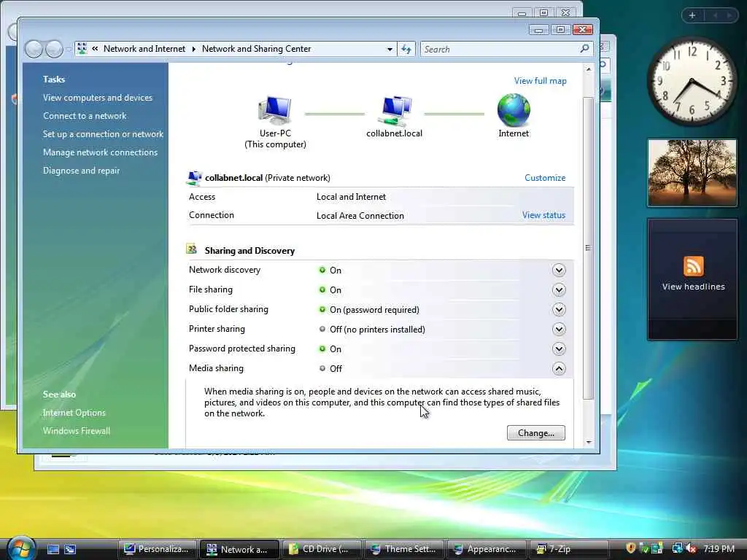The image size is (747, 560).
Task: Click the Back navigation button
Action: [34, 49]
